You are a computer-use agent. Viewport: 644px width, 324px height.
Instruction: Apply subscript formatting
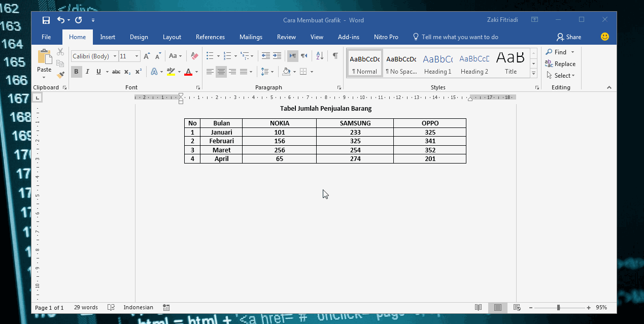coord(127,72)
